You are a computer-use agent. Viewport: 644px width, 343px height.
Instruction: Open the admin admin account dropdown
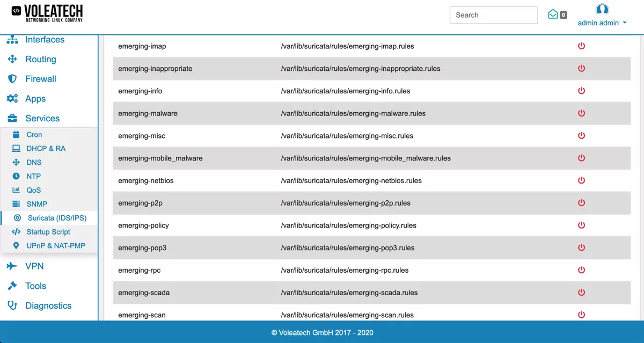pos(602,23)
